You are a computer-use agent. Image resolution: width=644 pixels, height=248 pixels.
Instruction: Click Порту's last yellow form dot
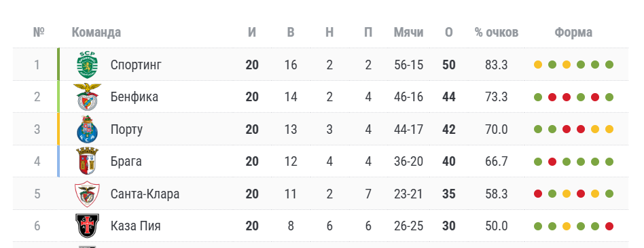coord(609,129)
